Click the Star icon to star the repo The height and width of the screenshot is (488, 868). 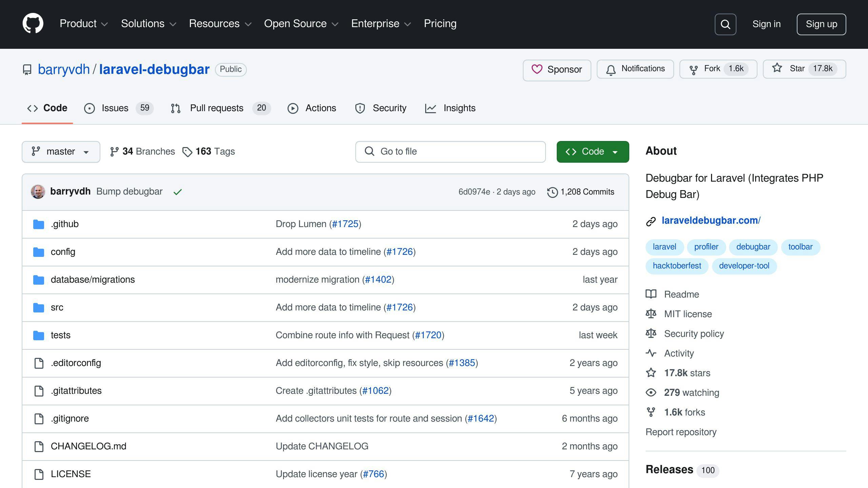coord(776,68)
